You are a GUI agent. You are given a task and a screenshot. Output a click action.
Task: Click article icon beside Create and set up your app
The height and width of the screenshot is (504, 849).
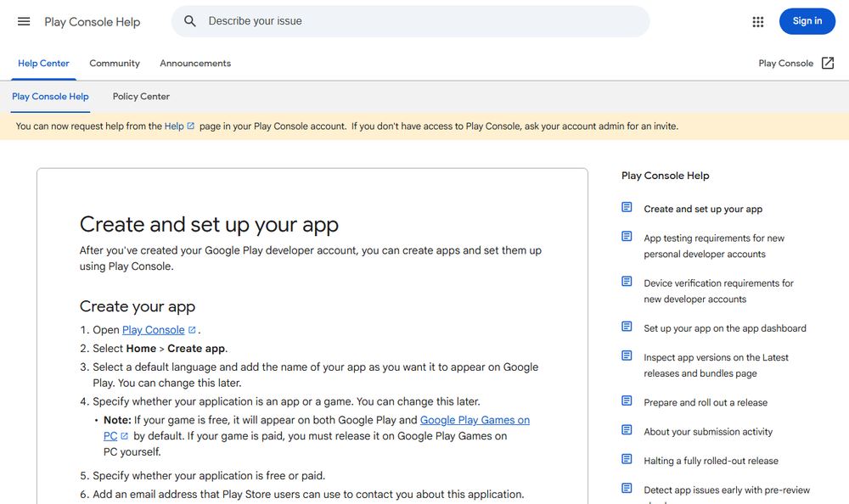tap(627, 207)
